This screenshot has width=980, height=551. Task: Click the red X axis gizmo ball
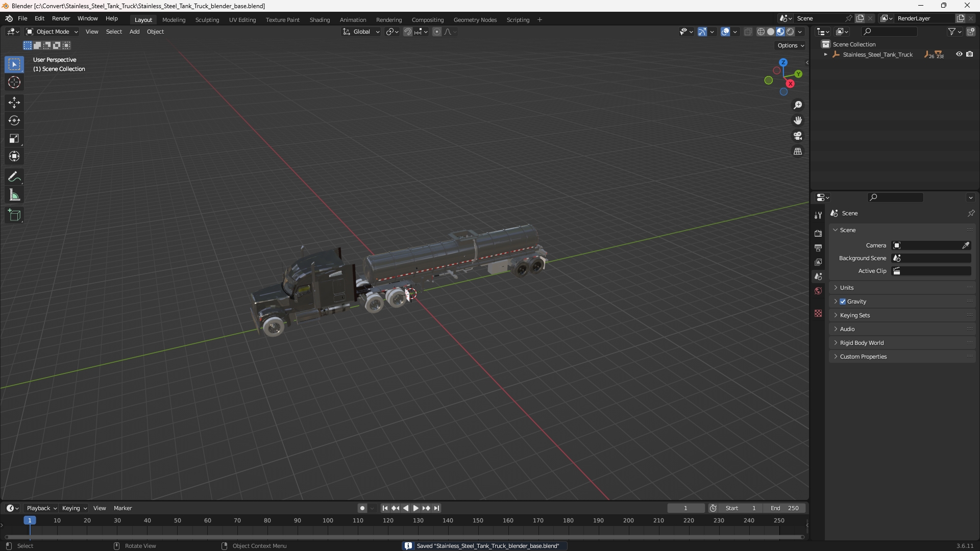pyautogui.click(x=790, y=84)
